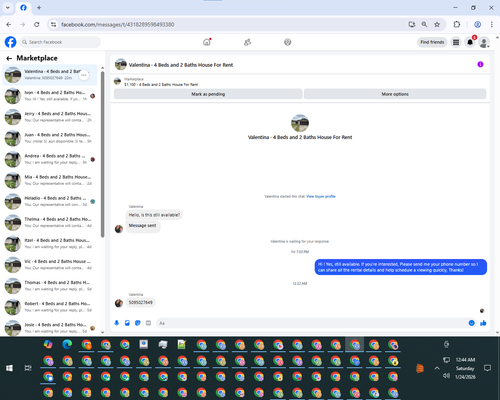This screenshot has height=400, width=500.
Task: Click the conversation list scrollbar
Action: tap(102, 155)
